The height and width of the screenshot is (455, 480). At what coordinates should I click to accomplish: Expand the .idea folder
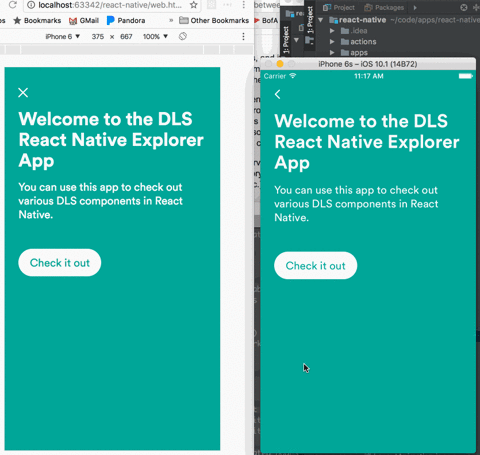pyautogui.click(x=332, y=31)
